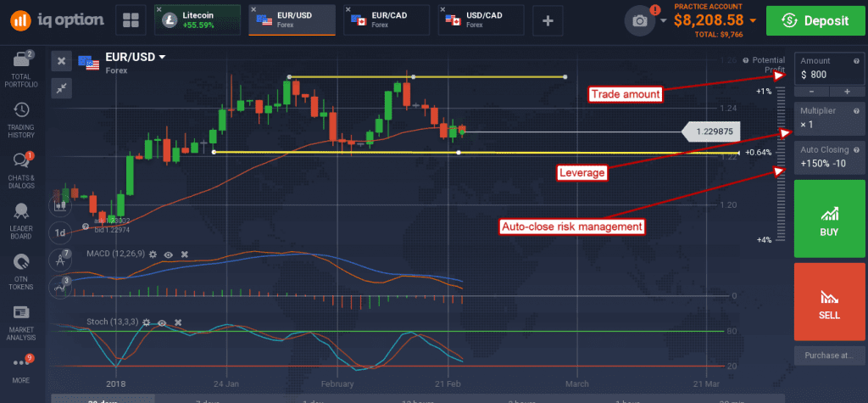
Task: Click the Potential Profit help icon
Action: 746,60
